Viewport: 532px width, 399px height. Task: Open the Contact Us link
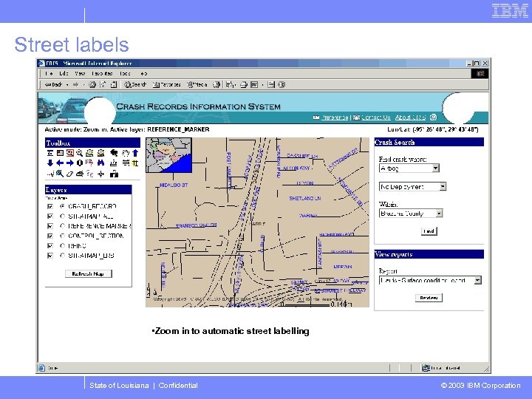tap(376, 117)
